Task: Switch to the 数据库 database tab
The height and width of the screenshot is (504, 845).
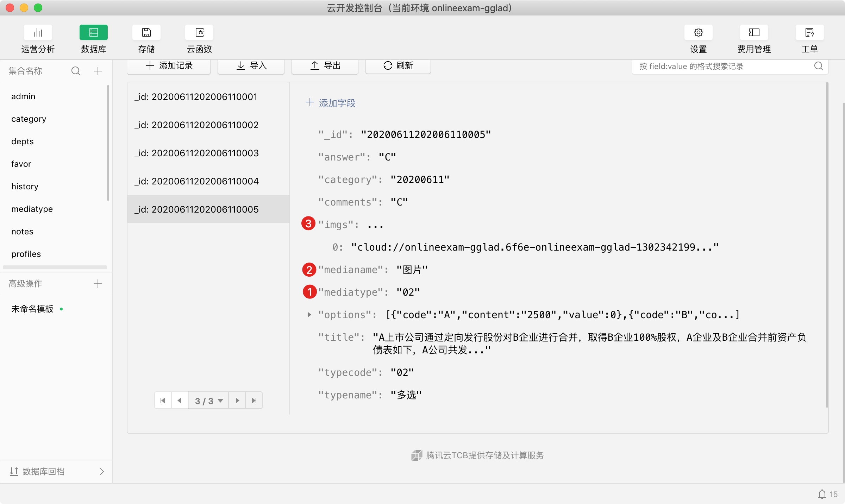Action: pyautogui.click(x=93, y=33)
